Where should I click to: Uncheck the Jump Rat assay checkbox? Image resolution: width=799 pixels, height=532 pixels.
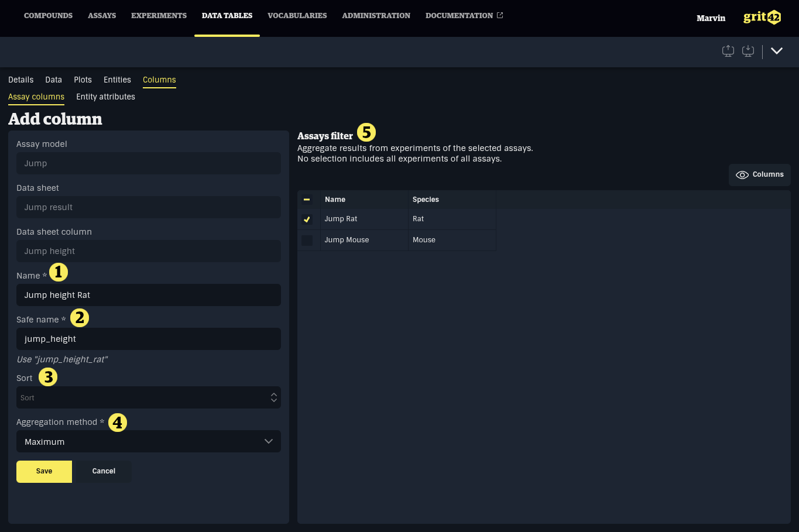[x=307, y=219]
